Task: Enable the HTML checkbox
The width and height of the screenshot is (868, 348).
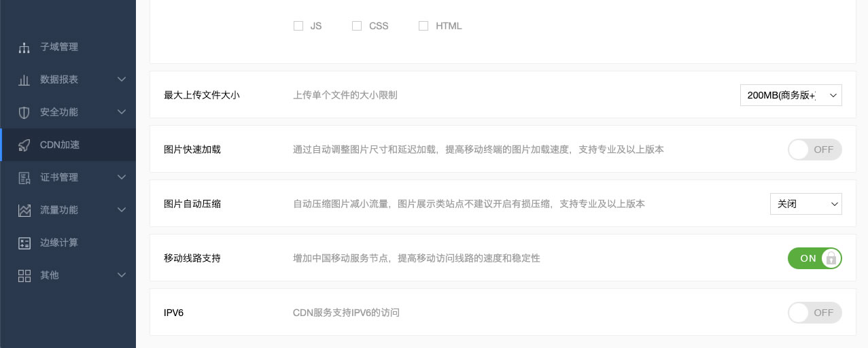Action: pyautogui.click(x=423, y=26)
